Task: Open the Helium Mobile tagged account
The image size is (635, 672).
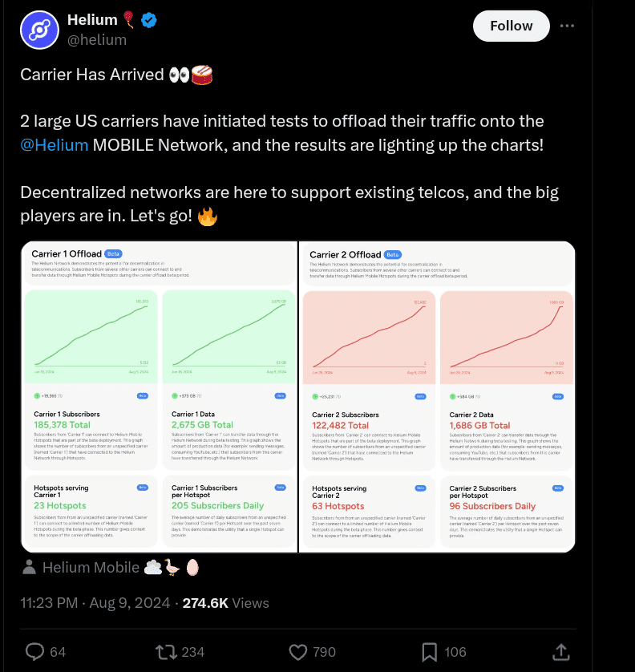Action: [x=91, y=568]
